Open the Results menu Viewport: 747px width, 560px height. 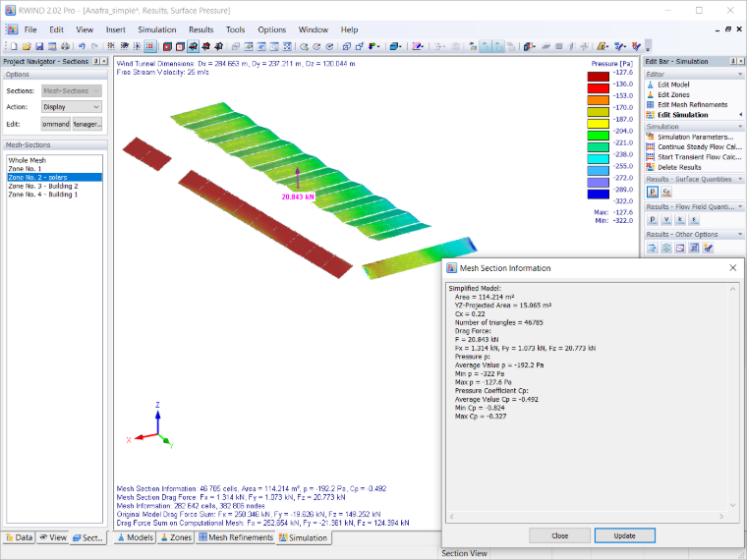[x=201, y=29]
